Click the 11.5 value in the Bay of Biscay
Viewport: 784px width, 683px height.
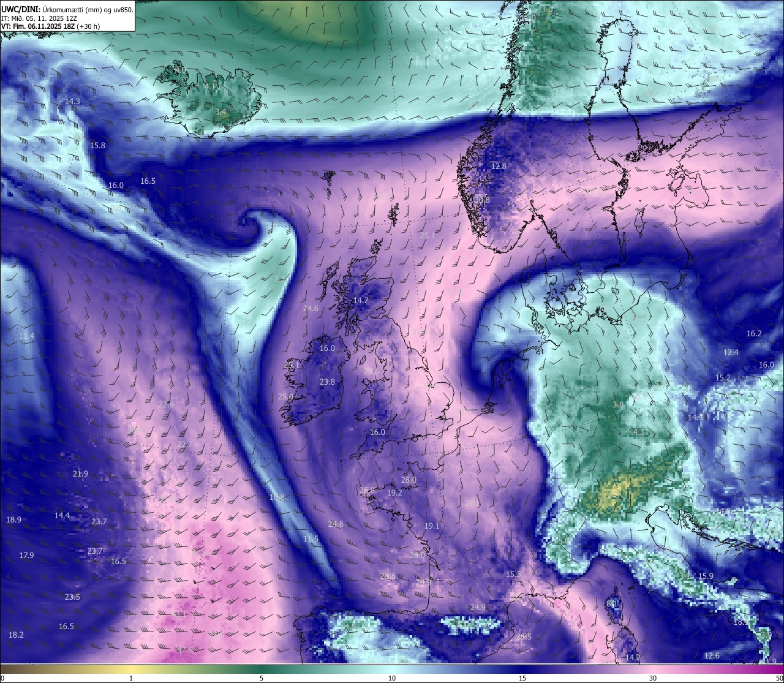[311, 539]
